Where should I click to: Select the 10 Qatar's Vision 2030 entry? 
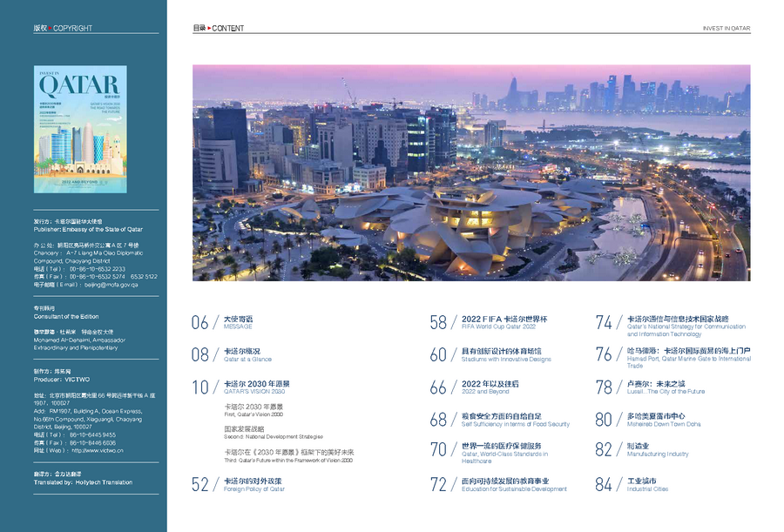[240, 387]
